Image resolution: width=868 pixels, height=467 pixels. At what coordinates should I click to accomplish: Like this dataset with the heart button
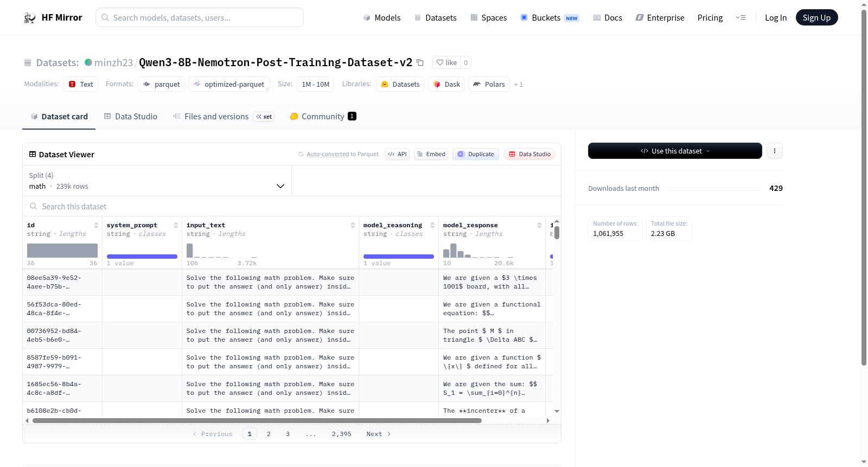(x=447, y=62)
